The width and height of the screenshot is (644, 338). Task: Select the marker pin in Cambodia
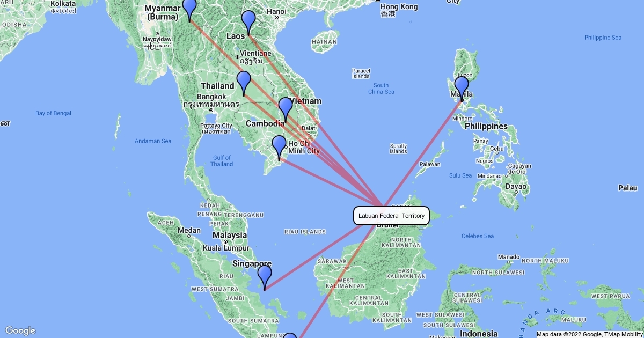(285, 109)
